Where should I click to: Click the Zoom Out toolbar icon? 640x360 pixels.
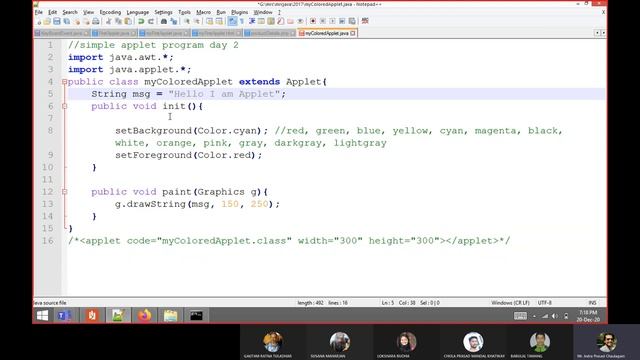coord(196,21)
